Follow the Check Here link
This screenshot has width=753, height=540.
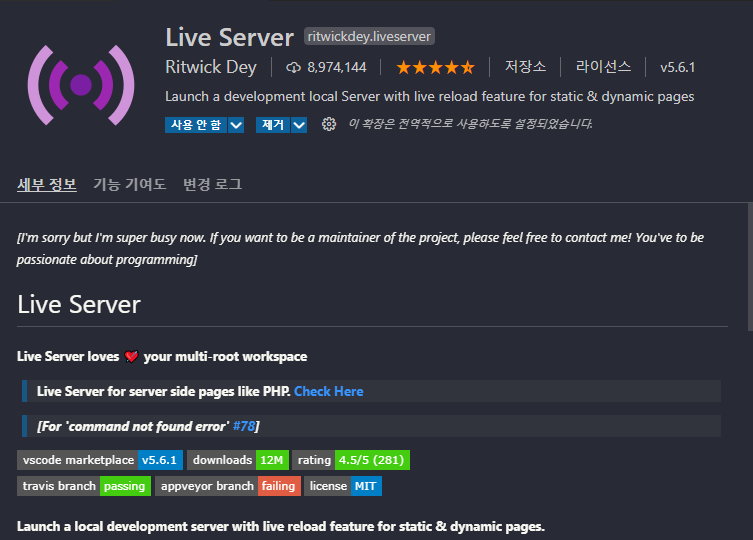[328, 392]
